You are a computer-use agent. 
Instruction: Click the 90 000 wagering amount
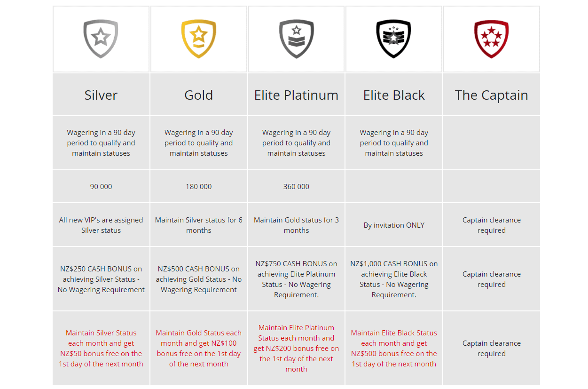pyautogui.click(x=101, y=187)
